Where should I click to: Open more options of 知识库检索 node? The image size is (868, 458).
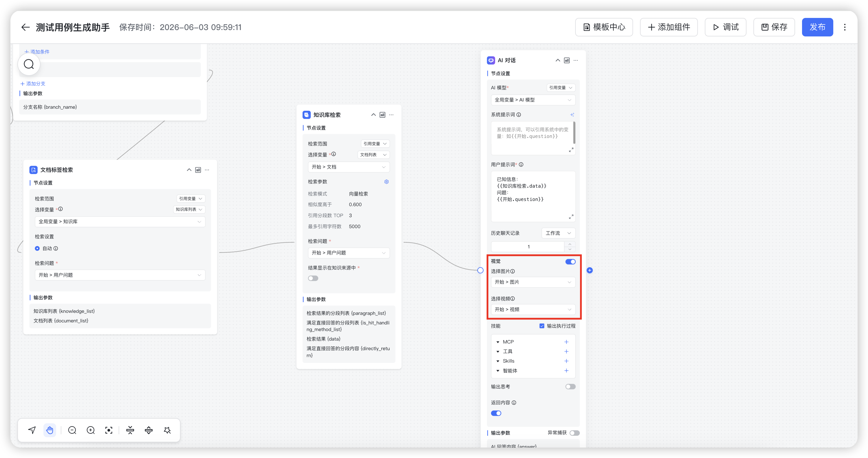[x=391, y=115]
